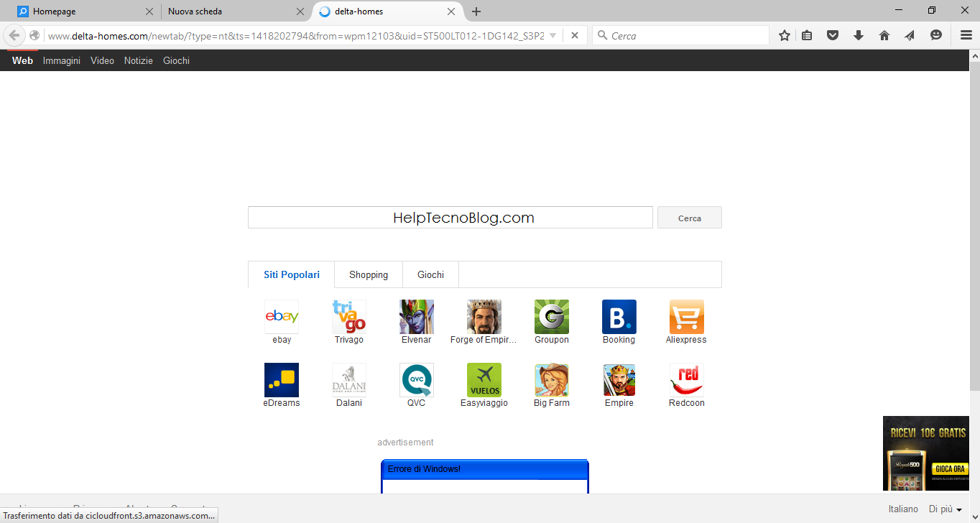Open the downloads arrow icon

click(x=859, y=35)
